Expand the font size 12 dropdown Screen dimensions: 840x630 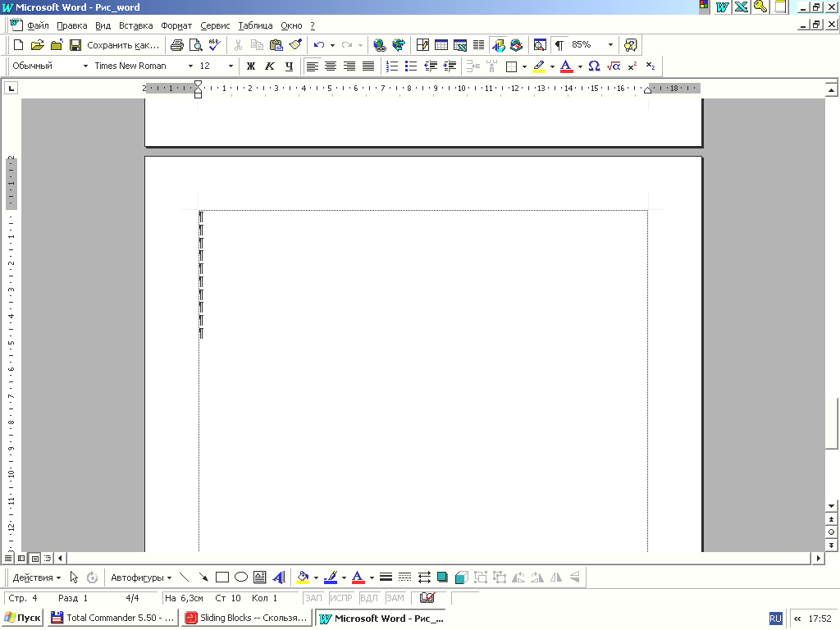tap(231, 66)
